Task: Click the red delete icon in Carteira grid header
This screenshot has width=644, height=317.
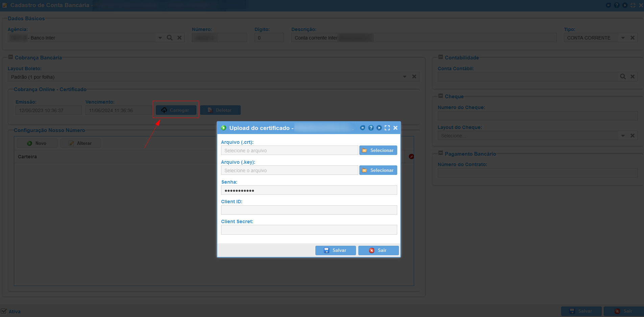Action: pos(411,156)
